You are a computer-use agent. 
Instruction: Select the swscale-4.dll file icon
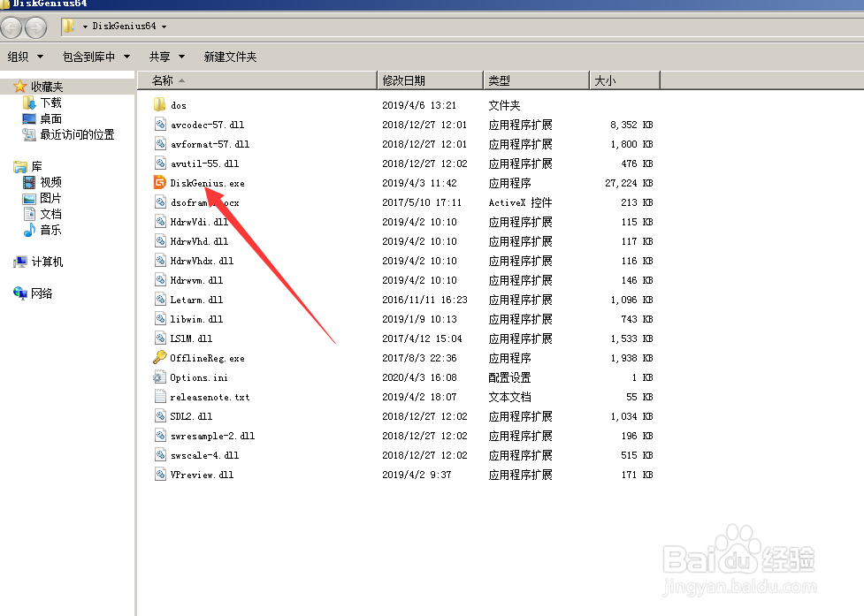click(160, 454)
